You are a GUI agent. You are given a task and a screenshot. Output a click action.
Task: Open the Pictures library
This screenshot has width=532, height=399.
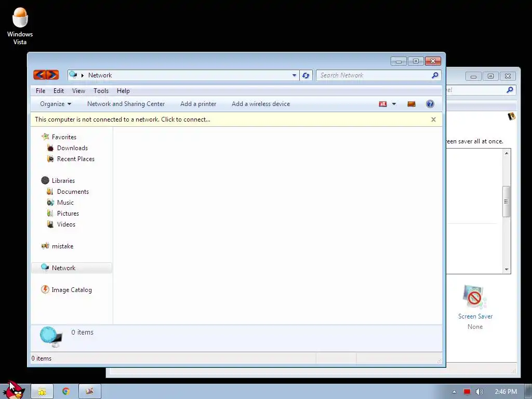point(68,214)
